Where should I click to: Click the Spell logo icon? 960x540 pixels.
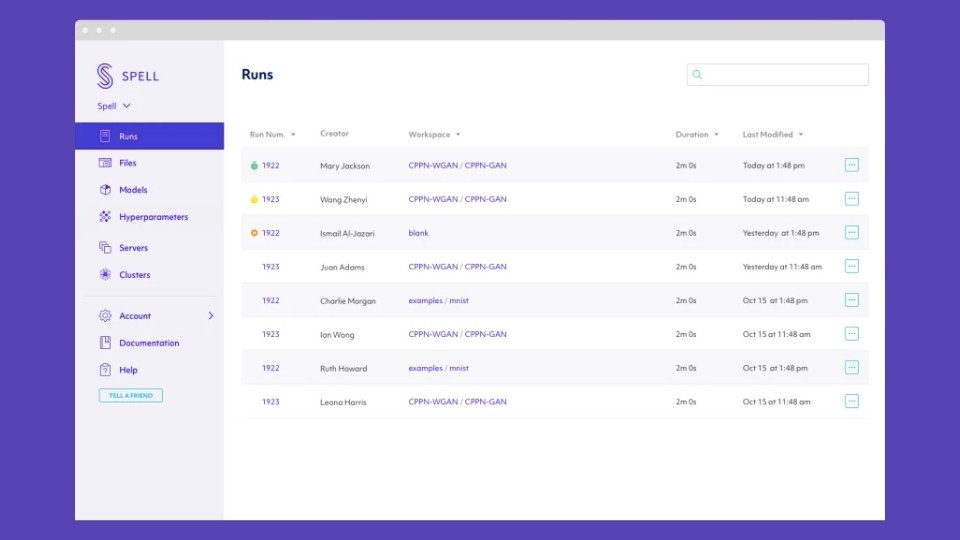[105, 76]
